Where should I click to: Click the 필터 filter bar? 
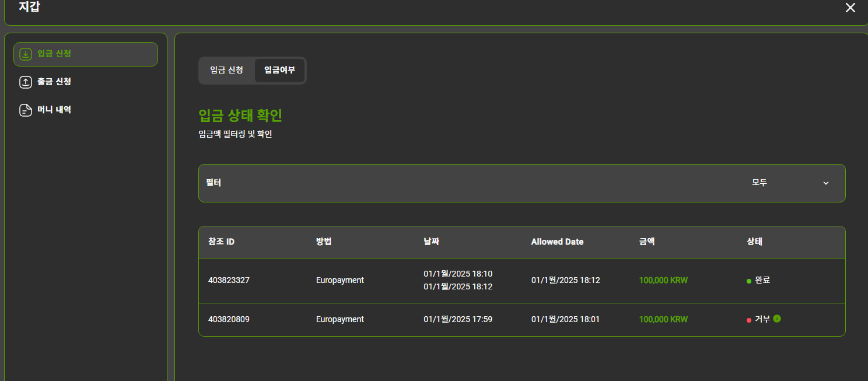coord(522,183)
